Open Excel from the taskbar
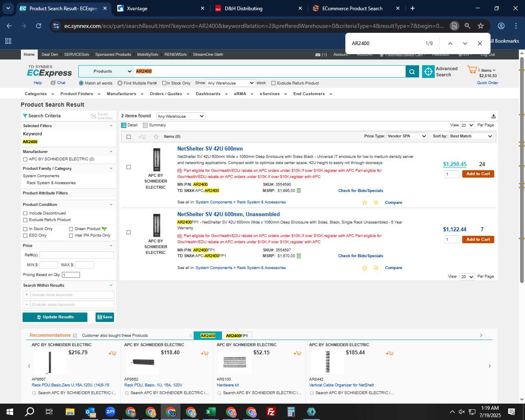Image resolution: width=525 pixels, height=420 pixels. 211,412
